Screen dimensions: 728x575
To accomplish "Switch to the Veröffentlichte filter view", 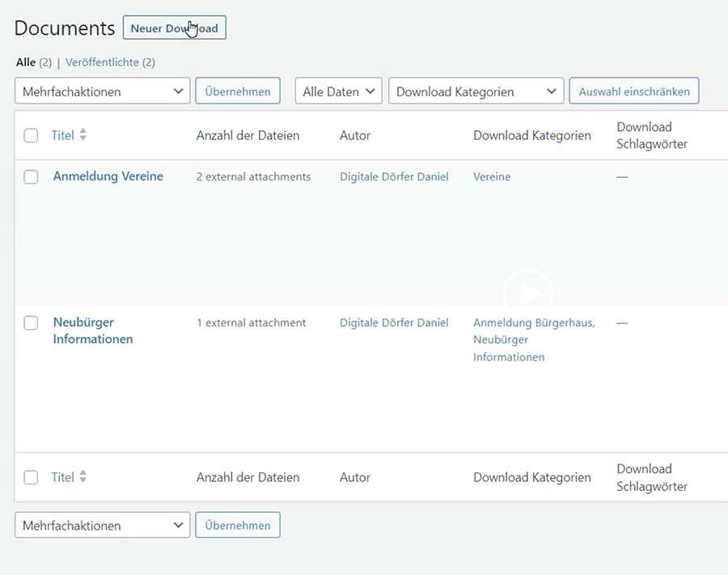I will (x=102, y=62).
